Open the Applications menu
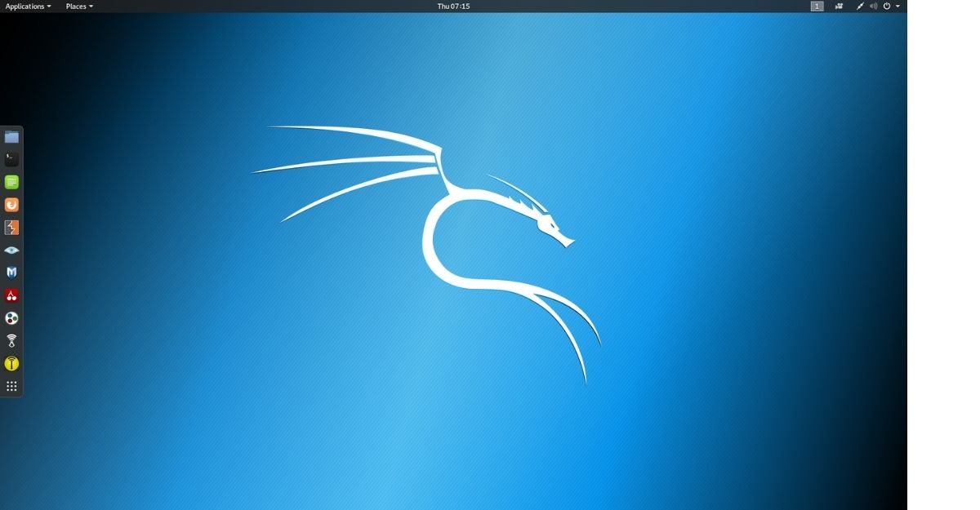The width and height of the screenshot is (980, 510). pyautogui.click(x=27, y=6)
